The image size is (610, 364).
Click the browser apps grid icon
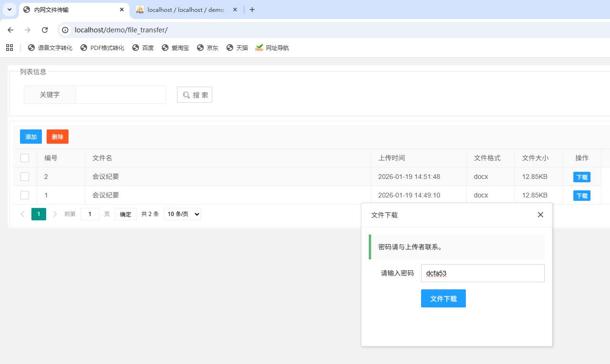(x=10, y=48)
